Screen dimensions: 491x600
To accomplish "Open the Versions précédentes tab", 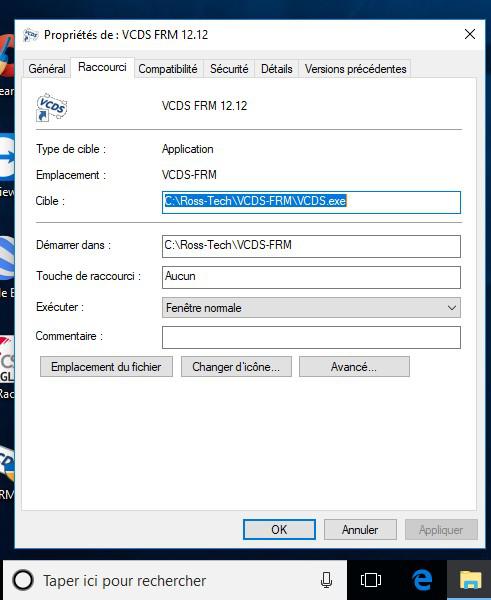I will pyautogui.click(x=355, y=69).
